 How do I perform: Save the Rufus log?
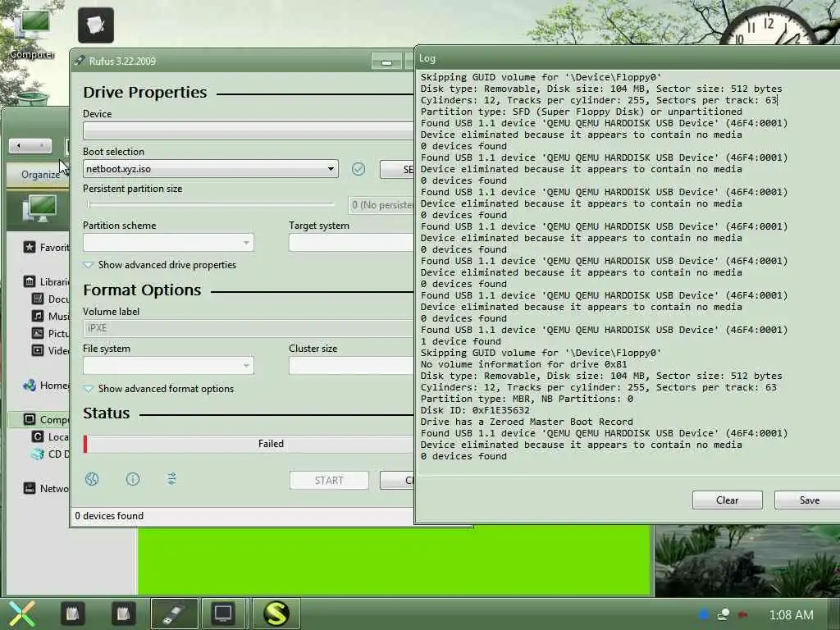tap(807, 500)
